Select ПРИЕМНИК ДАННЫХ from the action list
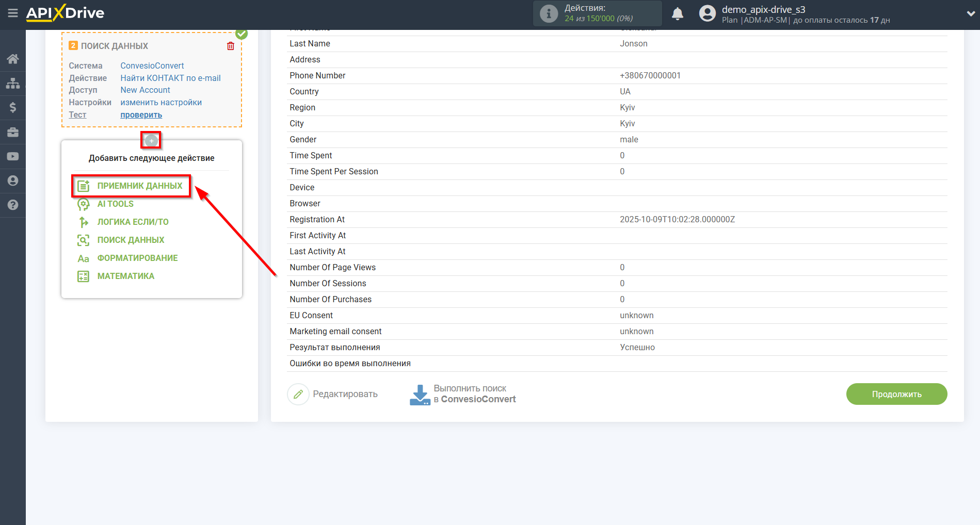980x525 pixels. click(139, 186)
